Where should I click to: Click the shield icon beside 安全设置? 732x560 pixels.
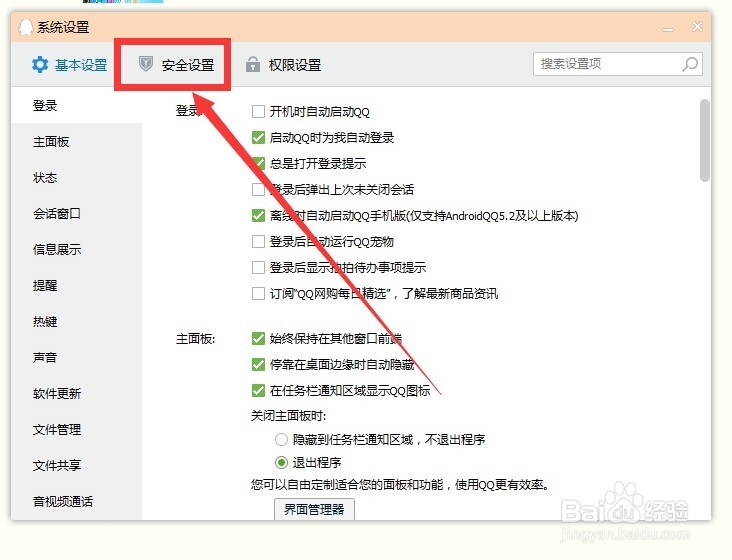pos(146,63)
